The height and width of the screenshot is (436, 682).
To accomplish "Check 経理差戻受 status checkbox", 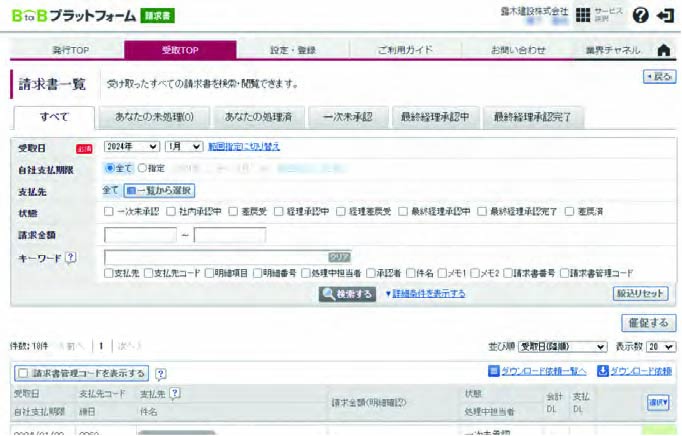I will (341, 211).
